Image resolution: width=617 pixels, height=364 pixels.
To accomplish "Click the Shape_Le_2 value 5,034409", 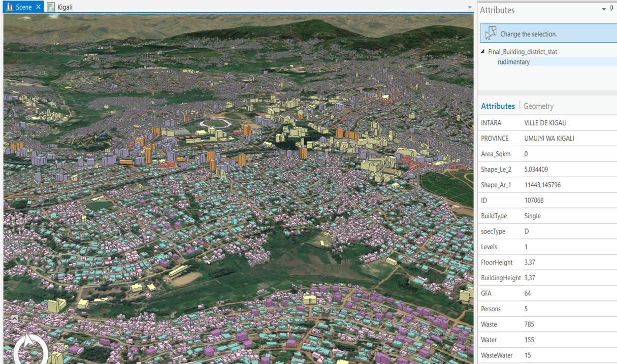I will pos(536,170).
